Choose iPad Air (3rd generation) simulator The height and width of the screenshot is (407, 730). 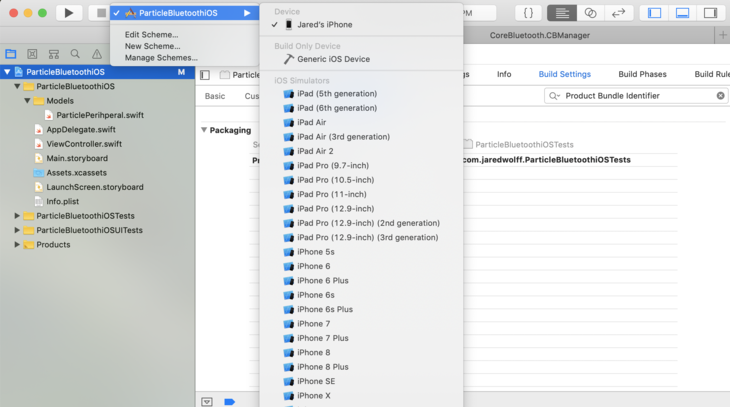(x=361, y=137)
